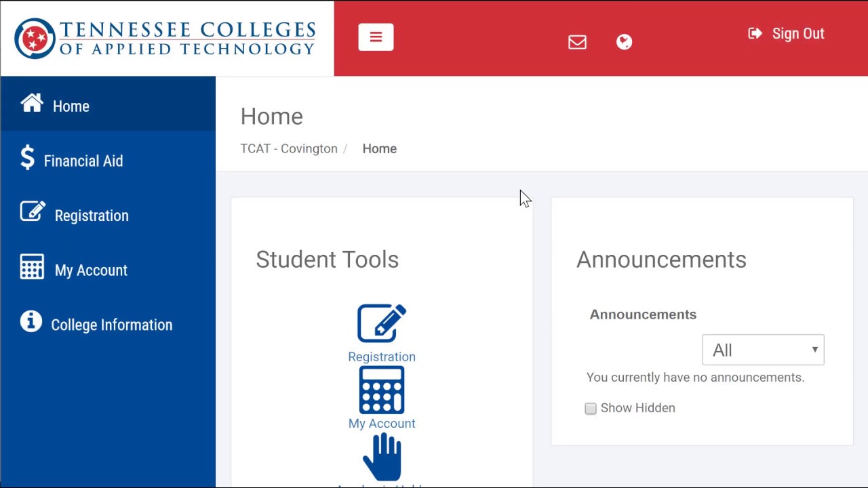Click the College Information info icon
Viewport: 868px width, 488px height.
click(31, 321)
